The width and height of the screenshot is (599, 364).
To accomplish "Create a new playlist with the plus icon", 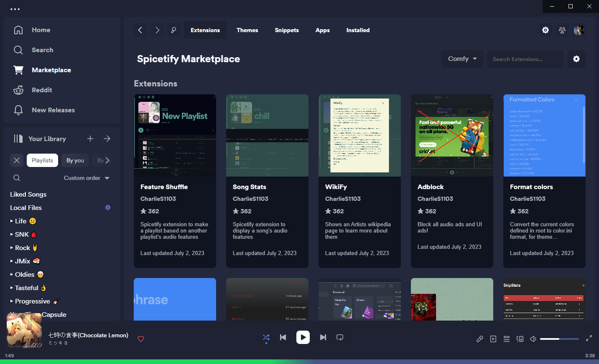I will tap(90, 139).
